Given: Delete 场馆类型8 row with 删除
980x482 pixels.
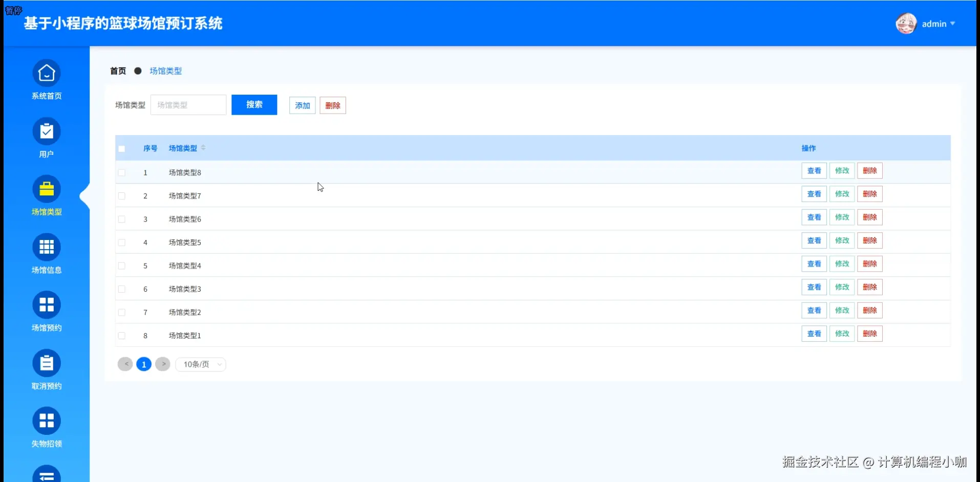Looking at the screenshot, I should click(870, 171).
